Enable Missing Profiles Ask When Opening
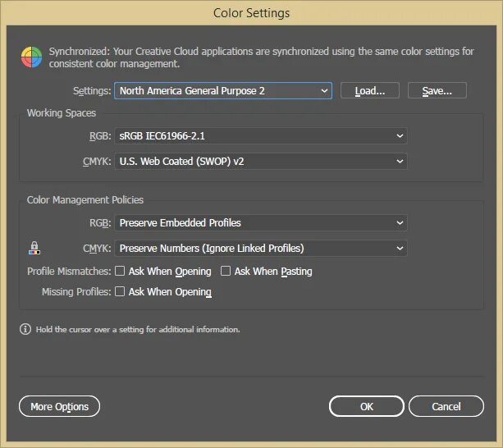Image resolution: width=503 pixels, height=448 pixels. pos(120,291)
